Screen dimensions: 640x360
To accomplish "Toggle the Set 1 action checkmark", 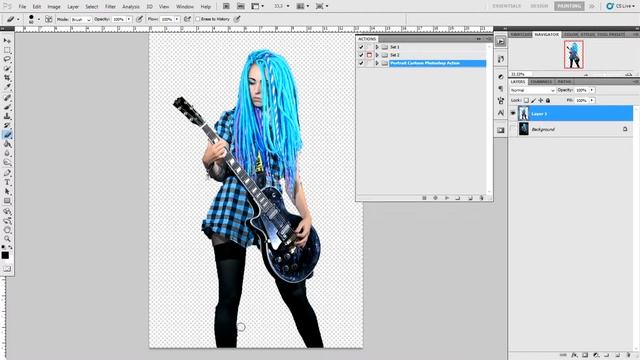I will click(361, 47).
